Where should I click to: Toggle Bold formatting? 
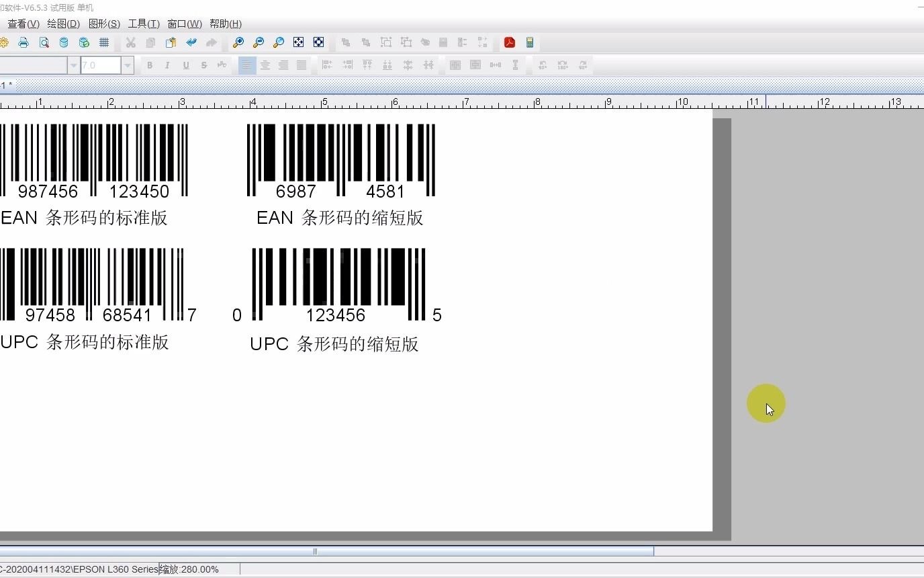[150, 65]
